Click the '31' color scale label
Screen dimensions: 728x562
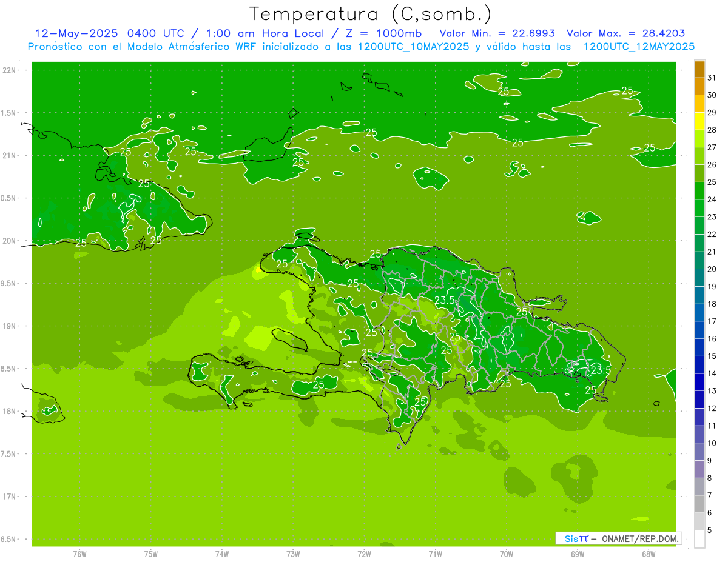tap(712, 78)
